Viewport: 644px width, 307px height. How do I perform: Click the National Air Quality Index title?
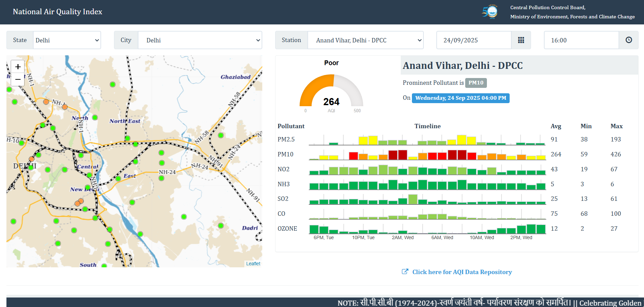(57, 12)
